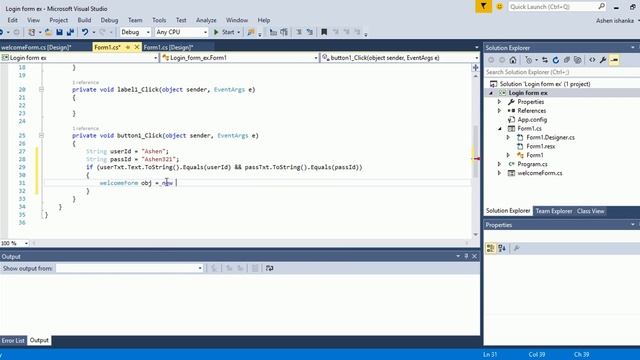Open Properties wrench in Solution Explorer toolbar

pyautogui.click(x=603, y=60)
